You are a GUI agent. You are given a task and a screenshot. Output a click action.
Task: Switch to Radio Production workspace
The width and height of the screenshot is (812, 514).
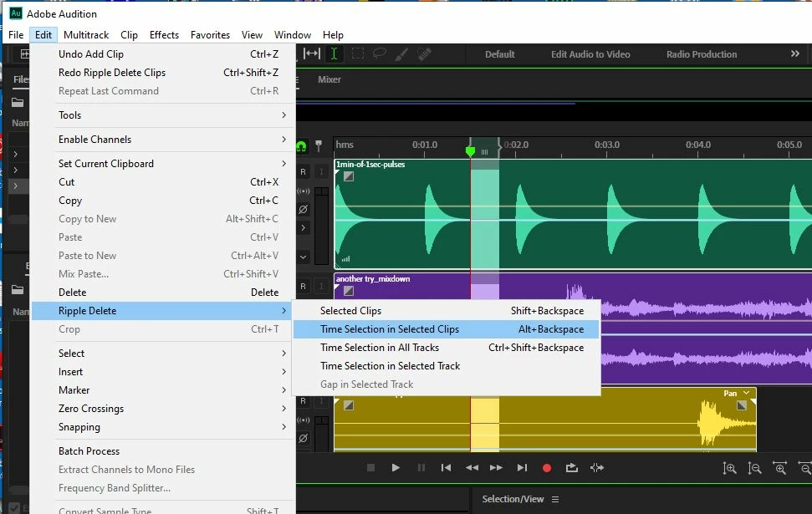[x=701, y=54]
